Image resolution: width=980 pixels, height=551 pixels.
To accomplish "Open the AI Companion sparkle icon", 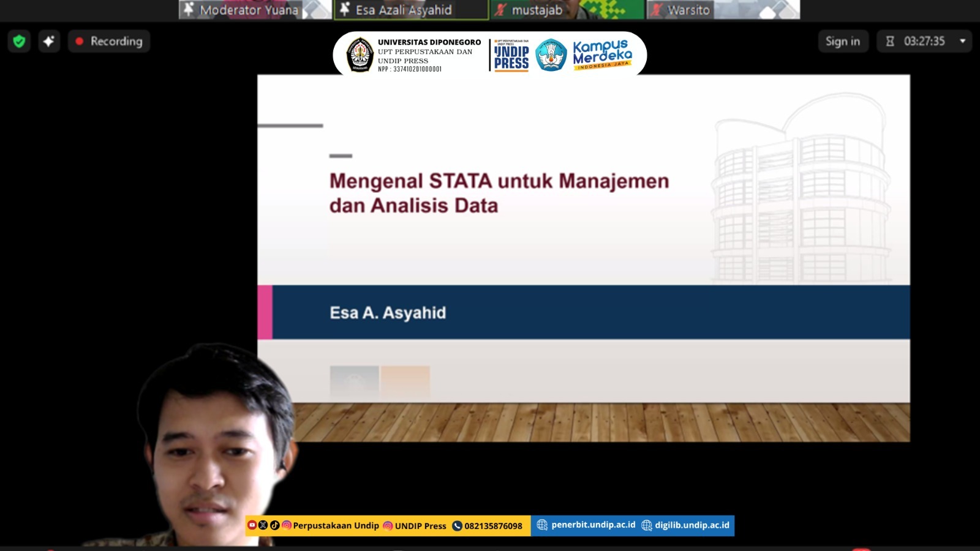I will 48,41.
